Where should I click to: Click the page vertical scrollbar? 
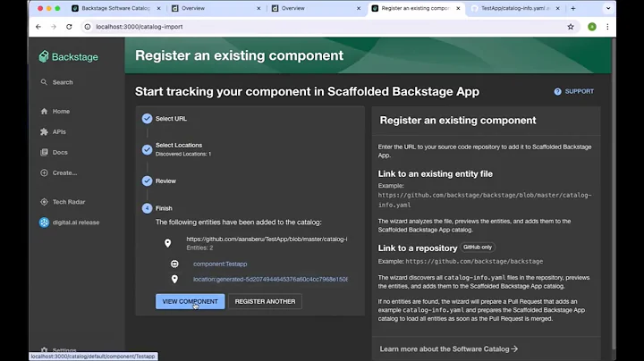[614, 193]
